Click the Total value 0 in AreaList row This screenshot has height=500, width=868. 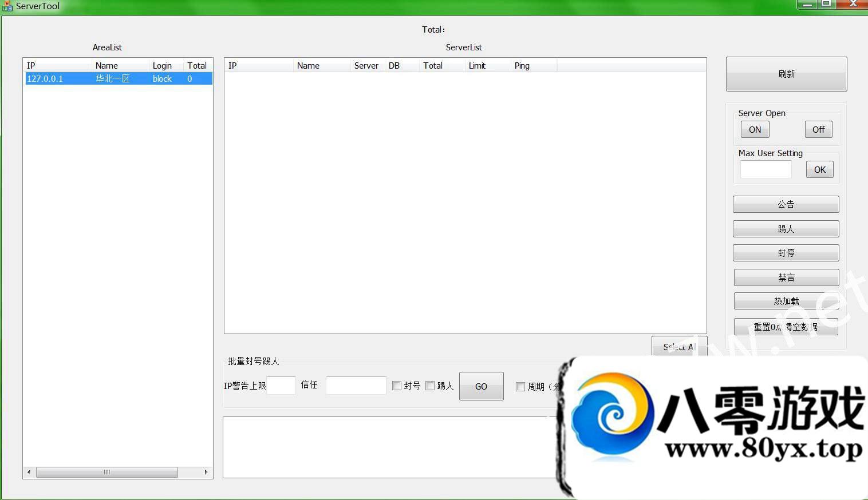(x=190, y=78)
